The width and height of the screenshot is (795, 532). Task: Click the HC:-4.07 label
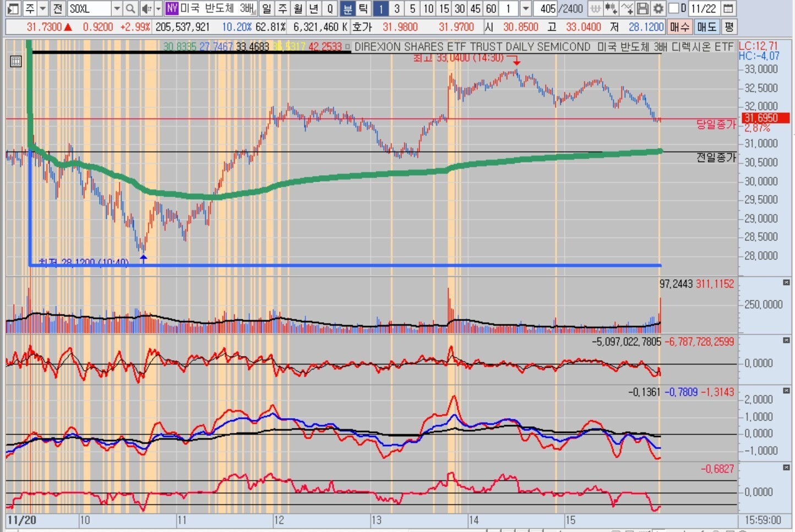click(x=759, y=56)
